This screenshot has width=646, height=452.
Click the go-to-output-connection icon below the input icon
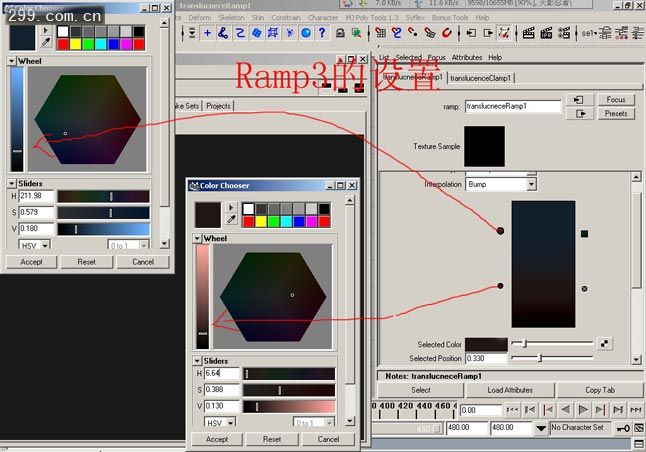[579, 113]
